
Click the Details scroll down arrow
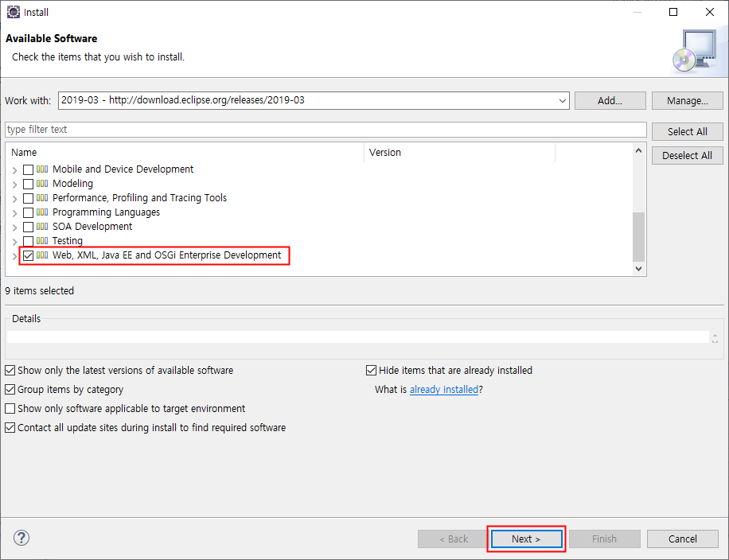pyautogui.click(x=715, y=341)
